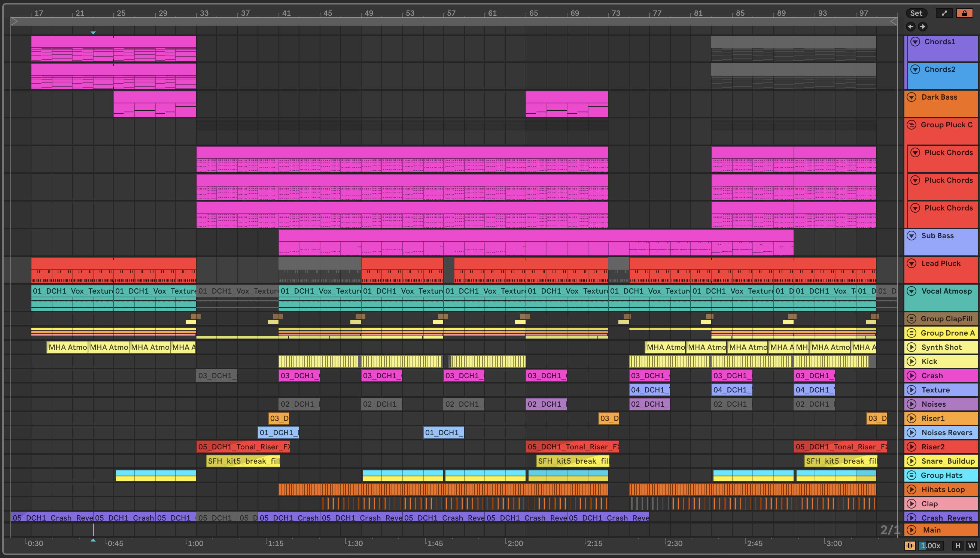
Task: Expand the Riser2 track icon
Action: [912, 447]
